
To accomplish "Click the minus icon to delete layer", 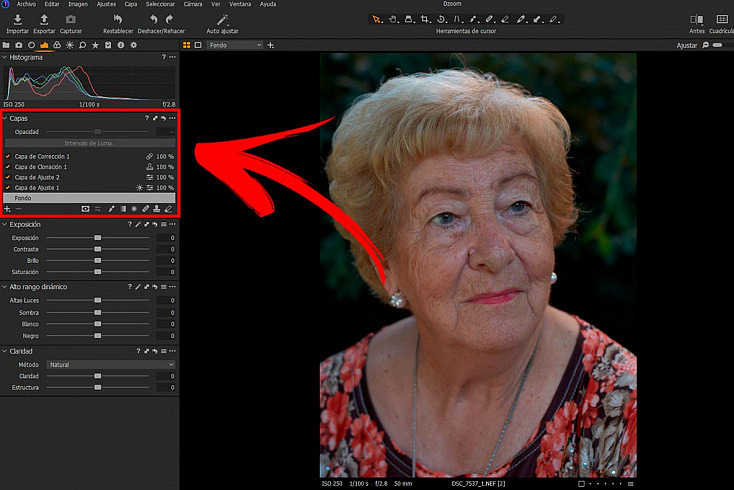I will [19, 209].
